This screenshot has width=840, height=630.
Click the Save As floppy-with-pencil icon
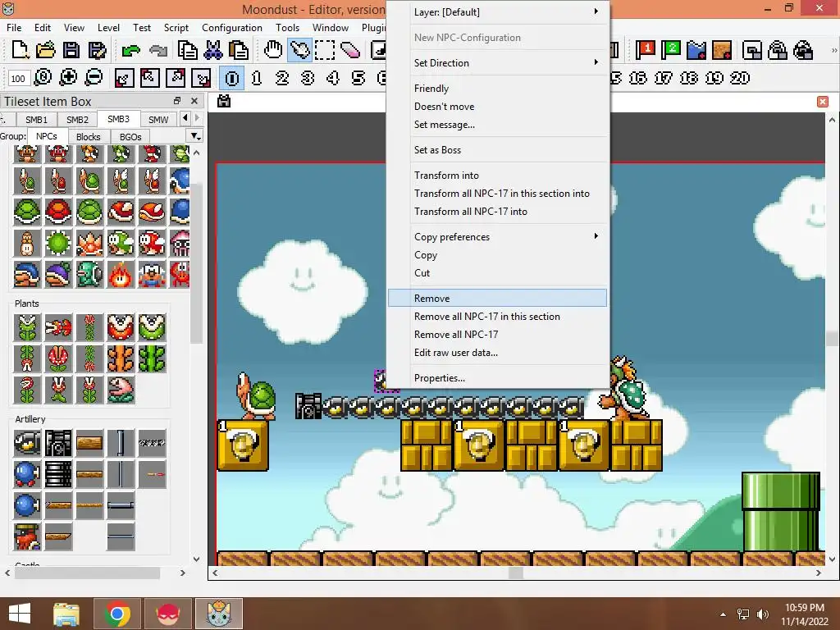tap(97, 50)
